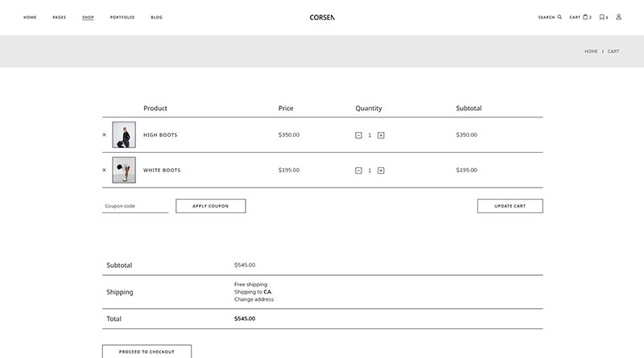Screen dimensions: 644x358
Task: Proceed to checkout
Action: click(x=147, y=352)
